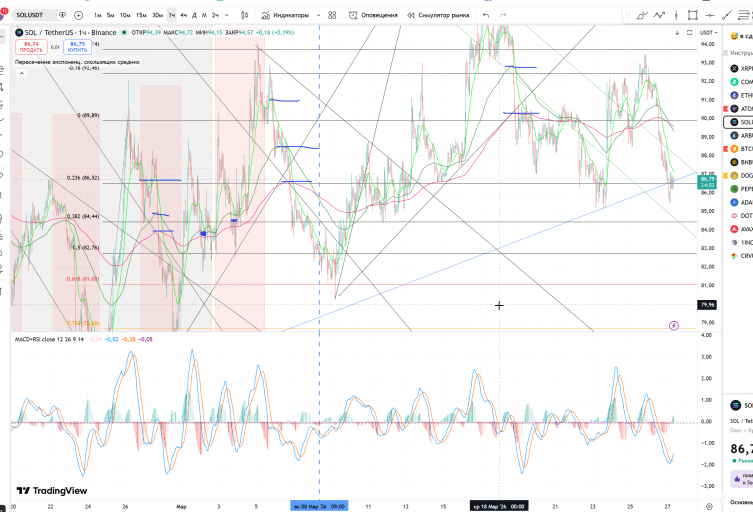Screen dimensions: 753x512
Task: Click the red ПРОДАТЬ 86,74 sell button
Action: [31, 47]
